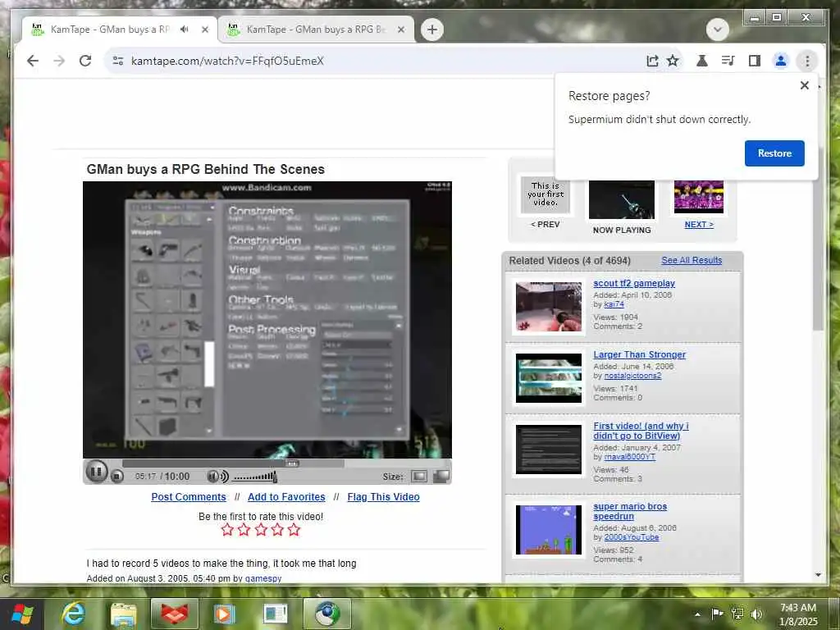
Task: Close the second KamTape tab
Action: [400, 30]
